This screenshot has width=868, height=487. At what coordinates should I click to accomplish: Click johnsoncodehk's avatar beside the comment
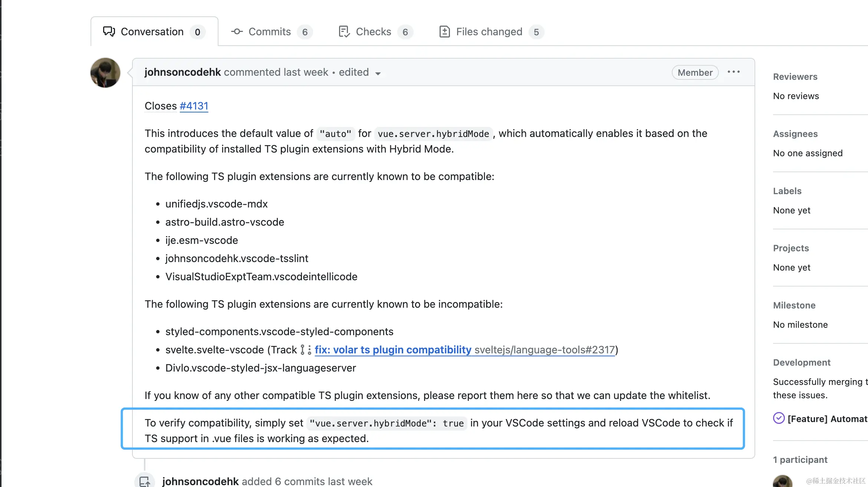click(105, 73)
